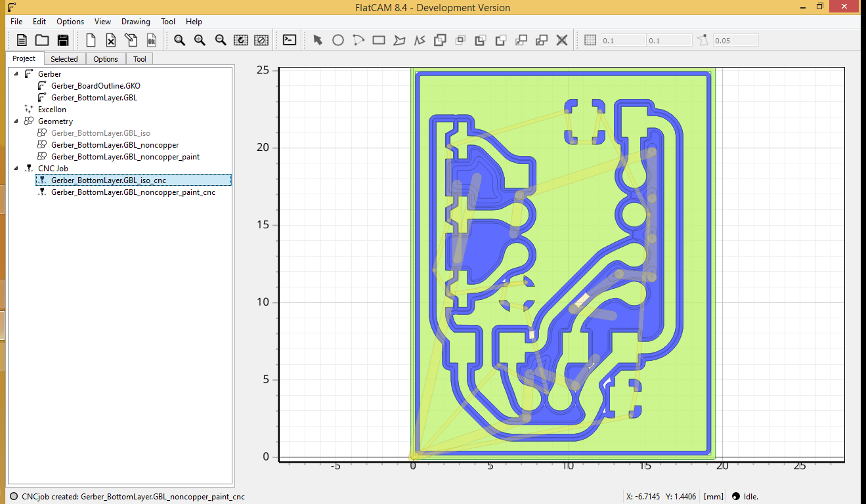This screenshot has height=504, width=866.
Task: Collapse the Gerber tree group
Action: click(x=16, y=74)
